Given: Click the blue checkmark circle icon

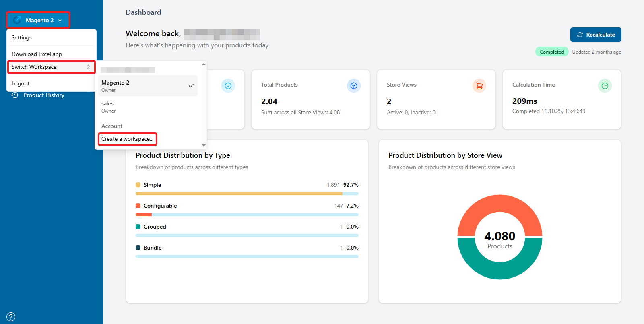Looking at the screenshot, I should 228,86.
